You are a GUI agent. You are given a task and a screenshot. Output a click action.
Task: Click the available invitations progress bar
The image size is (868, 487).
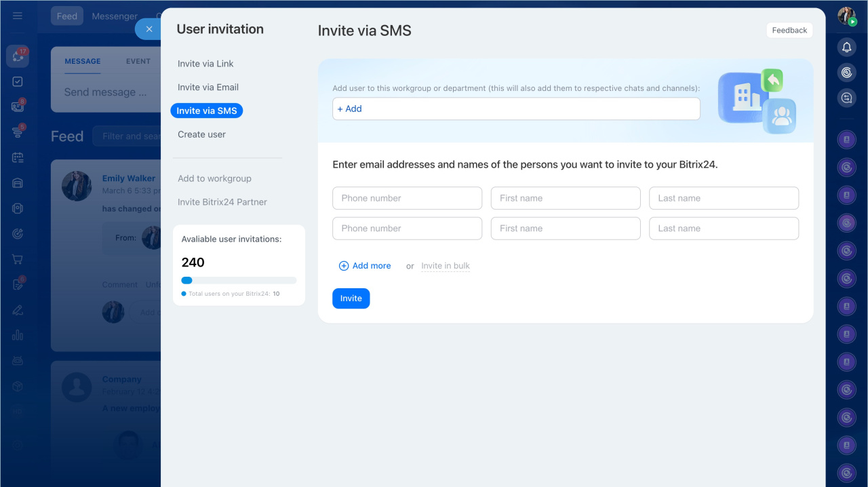tap(239, 280)
